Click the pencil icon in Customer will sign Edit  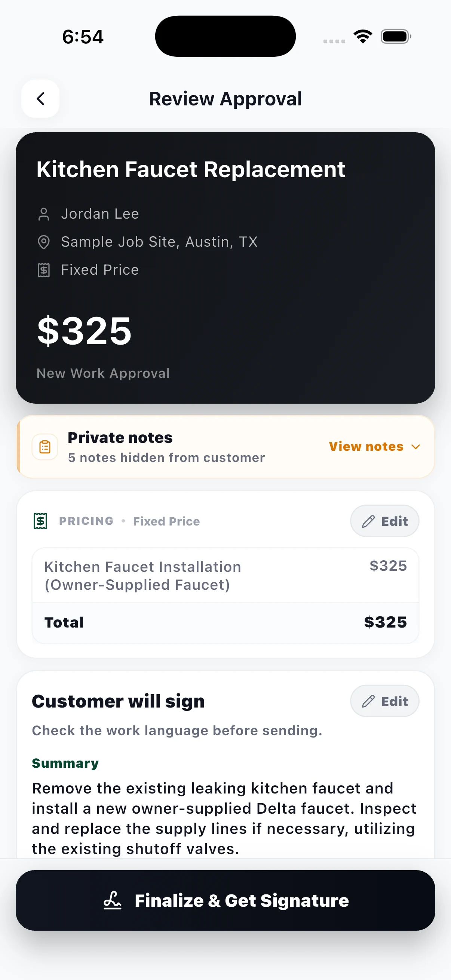(368, 701)
